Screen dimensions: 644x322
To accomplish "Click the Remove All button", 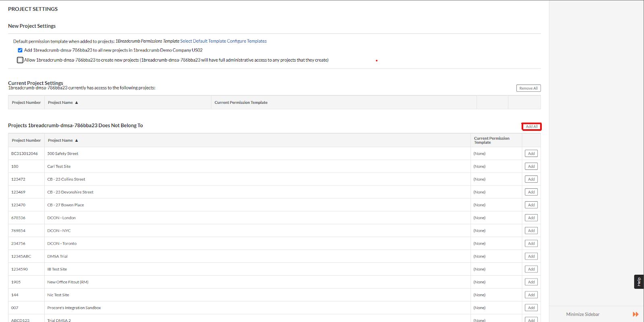I will pyautogui.click(x=528, y=88).
